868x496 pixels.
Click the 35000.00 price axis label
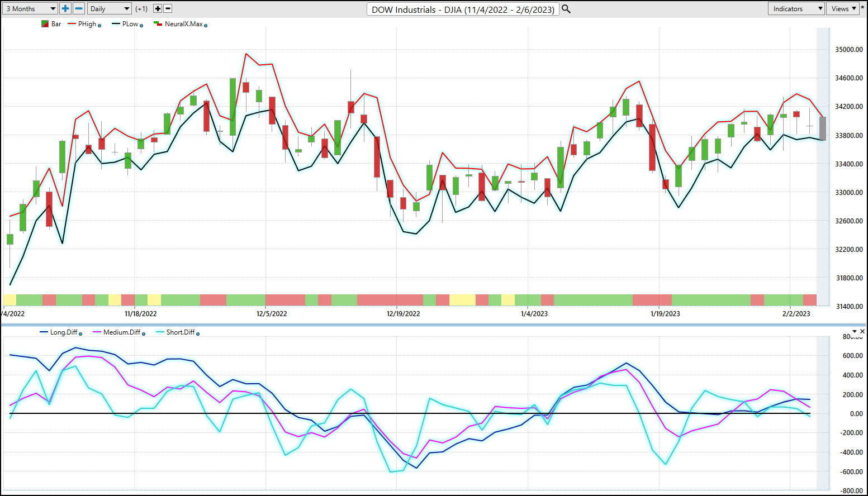[x=849, y=50]
